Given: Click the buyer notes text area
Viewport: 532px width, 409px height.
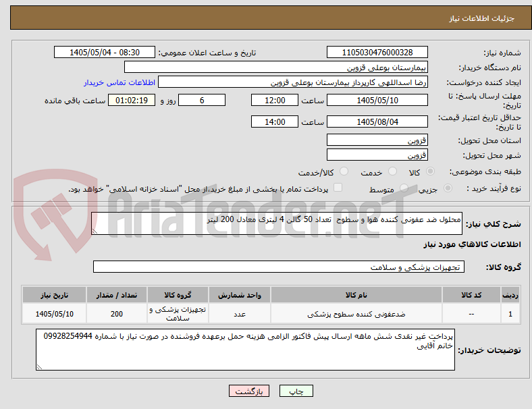Looking at the screenshot, I should (245, 350).
